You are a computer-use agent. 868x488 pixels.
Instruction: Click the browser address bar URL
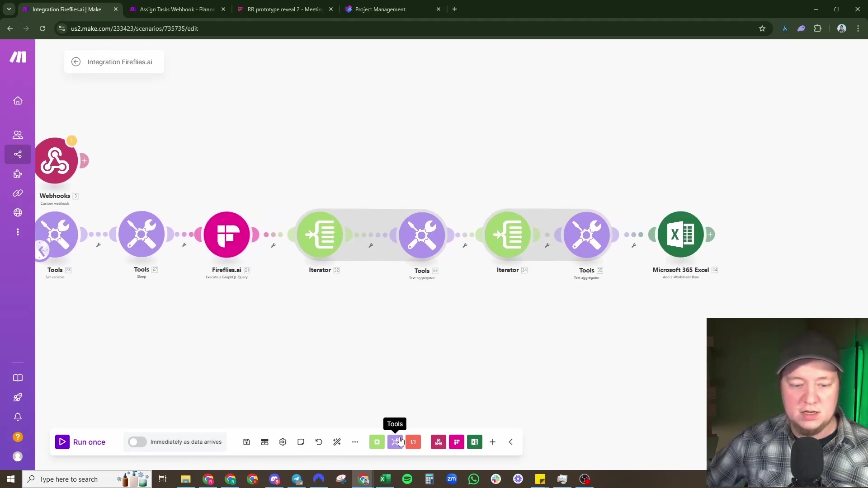[134, 28]
